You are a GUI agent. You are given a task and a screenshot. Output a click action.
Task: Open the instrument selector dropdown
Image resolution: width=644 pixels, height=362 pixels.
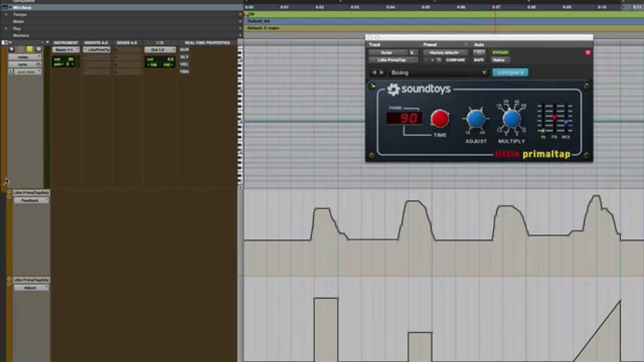click(66, 50)
